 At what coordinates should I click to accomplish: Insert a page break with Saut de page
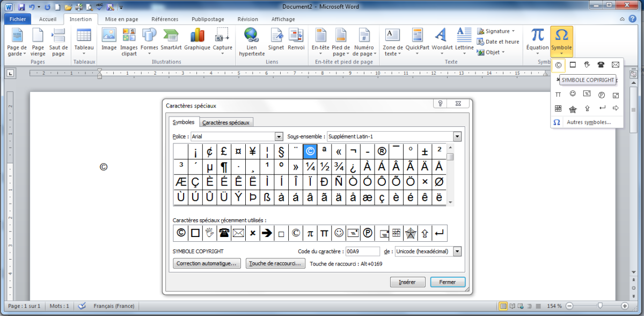(58, 42)
